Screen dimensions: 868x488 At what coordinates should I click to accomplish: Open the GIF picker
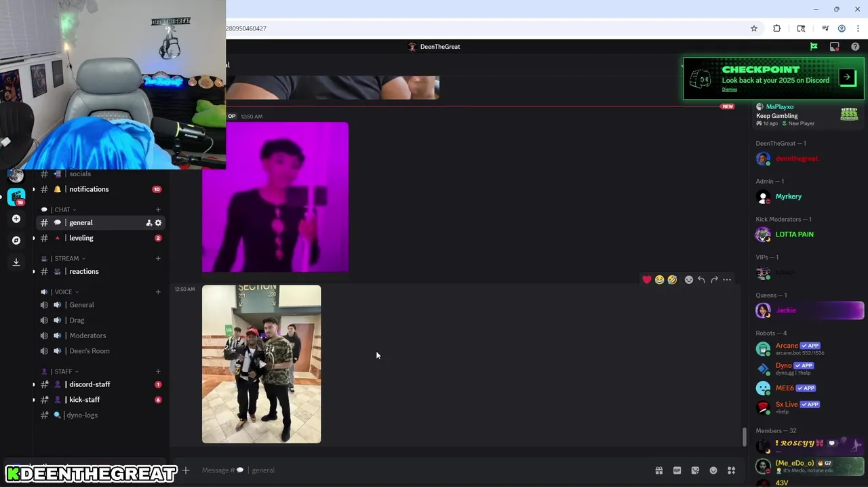pos(677,470)
